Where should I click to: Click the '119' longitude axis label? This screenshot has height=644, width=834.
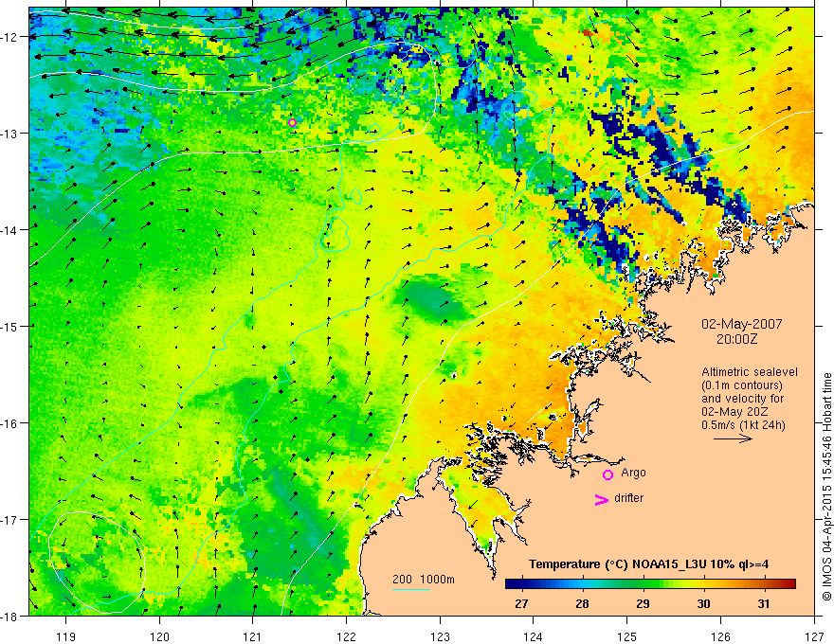click(x=66, y=636)
